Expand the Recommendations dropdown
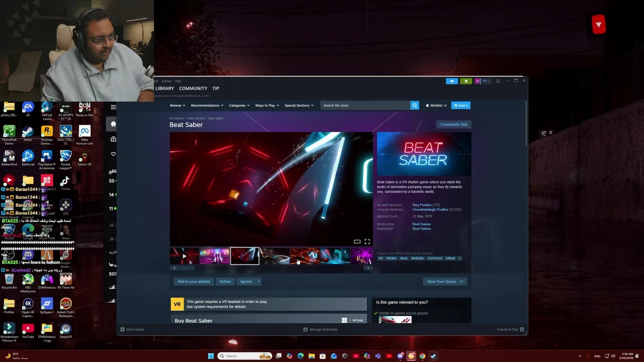The image size is (644, 362). tap(207, 106)
